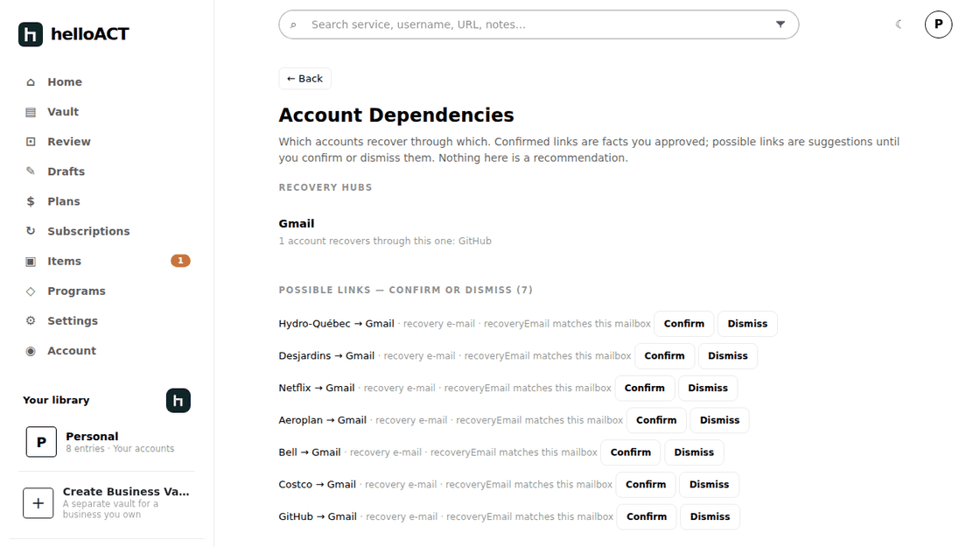
Task: Click the Personal vault P icon
Action: pyautogui.click(x=41, y=442)
